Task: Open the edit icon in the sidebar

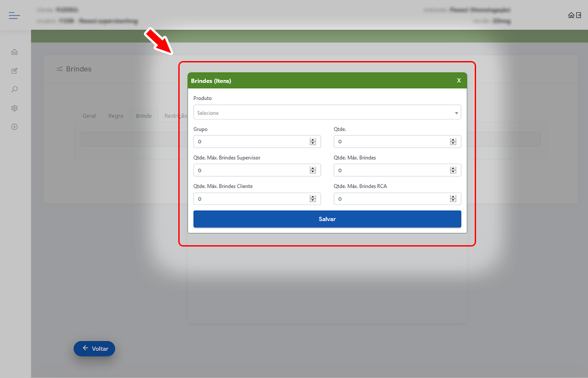Action: tap(14, 71)
